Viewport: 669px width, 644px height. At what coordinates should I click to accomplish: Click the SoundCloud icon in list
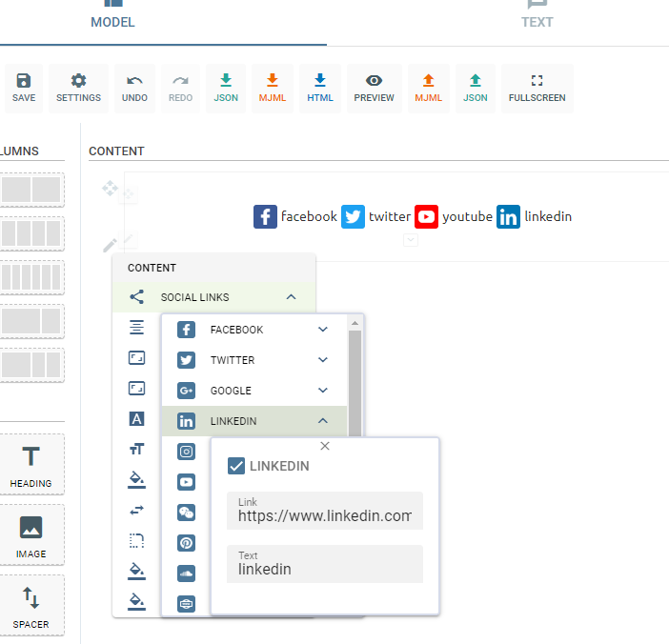[x=187, y=574]
